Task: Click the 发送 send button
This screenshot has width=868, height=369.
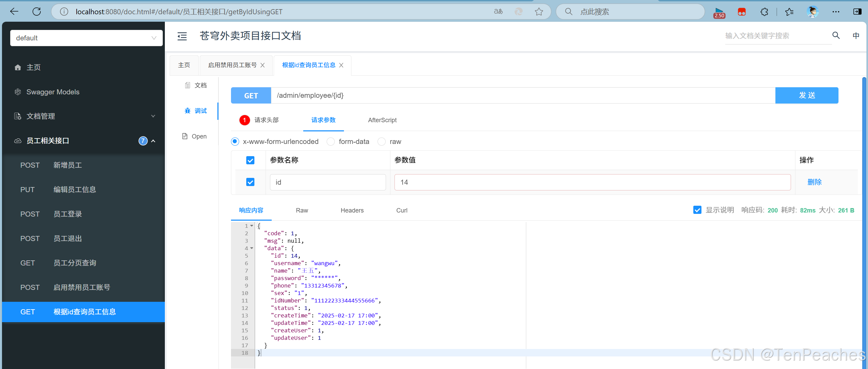Action: point(806,95)
